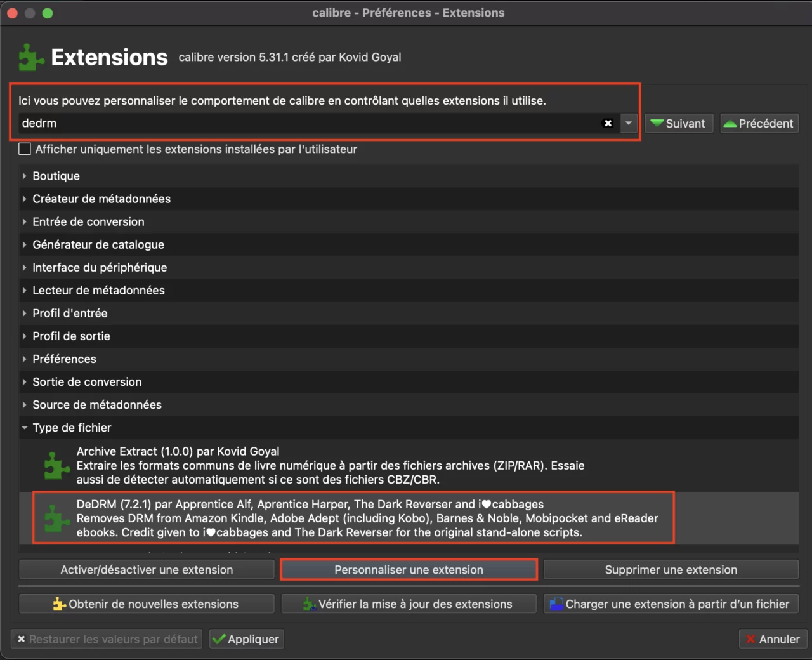
Task: Expand the Entrée de conversion category
Action: [24, 221]
